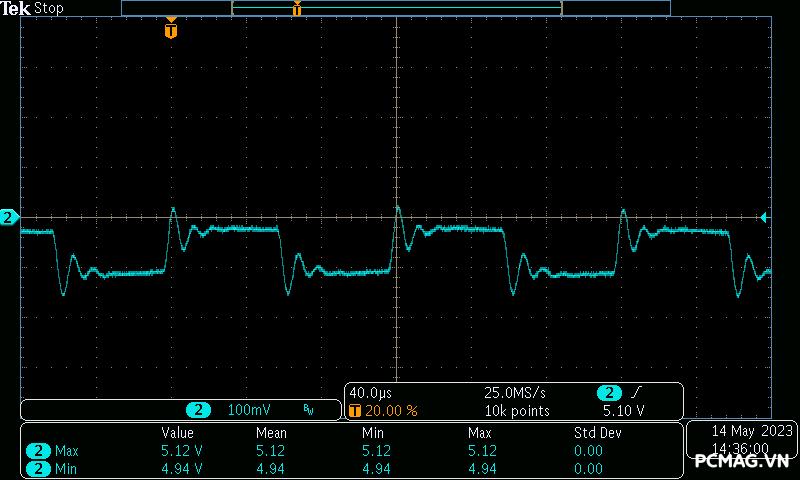The width and height of the screenshot is (800, 480).
Task: Click the channel 2 ground reference marker
Action: click(9, 217)
